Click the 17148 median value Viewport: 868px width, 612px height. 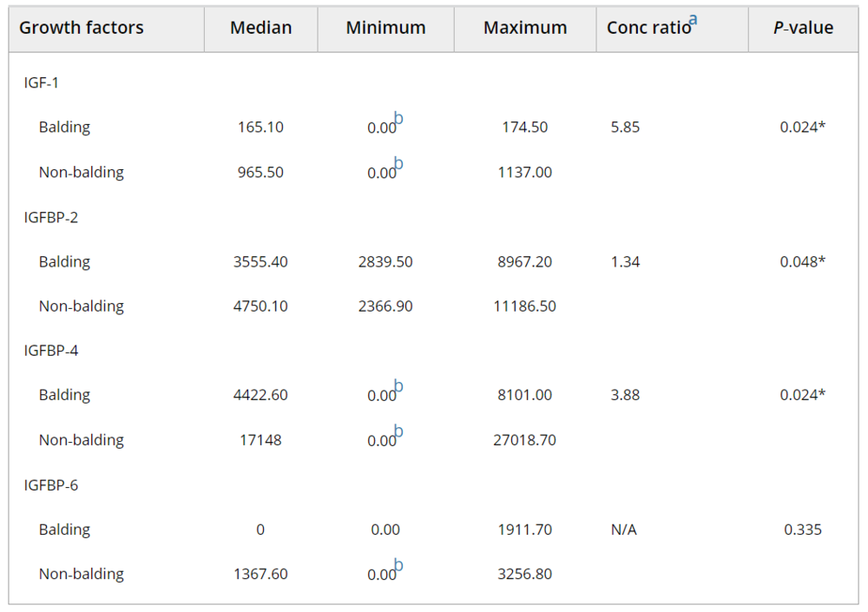point(260,440)
